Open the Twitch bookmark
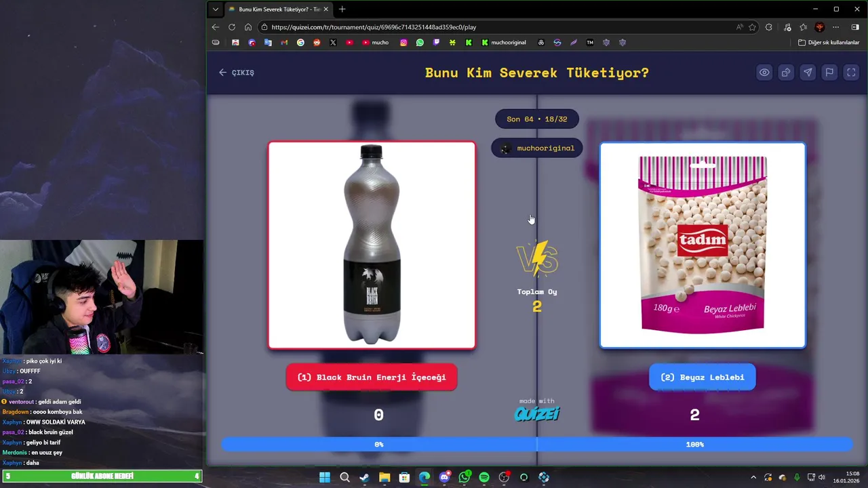This screenshot has height=488, width=868. (436, 43)
